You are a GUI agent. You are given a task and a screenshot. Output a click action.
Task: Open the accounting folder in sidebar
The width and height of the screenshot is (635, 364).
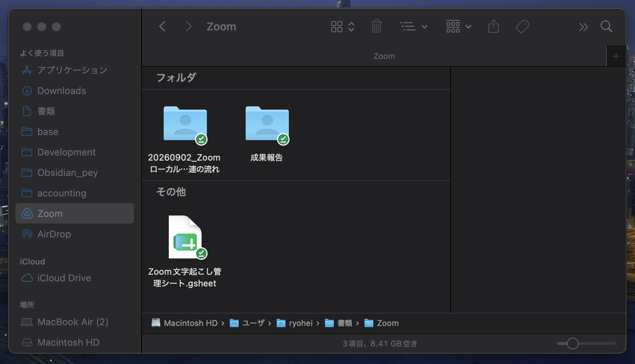(x=75, y=193)
